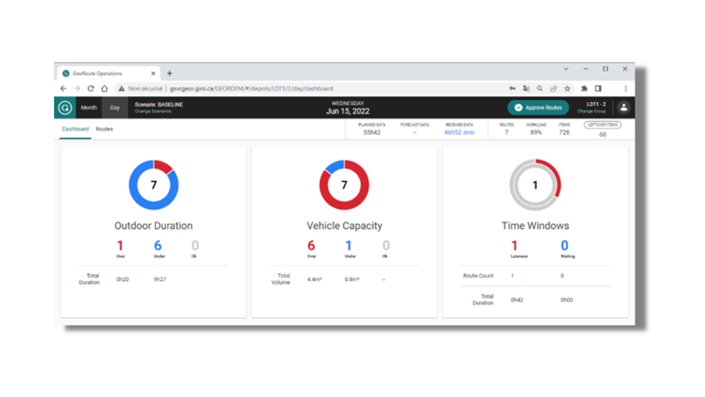Open the Routes tab
Screen dimensions: 705x397
pyautogui.click(x=104, y=129)
